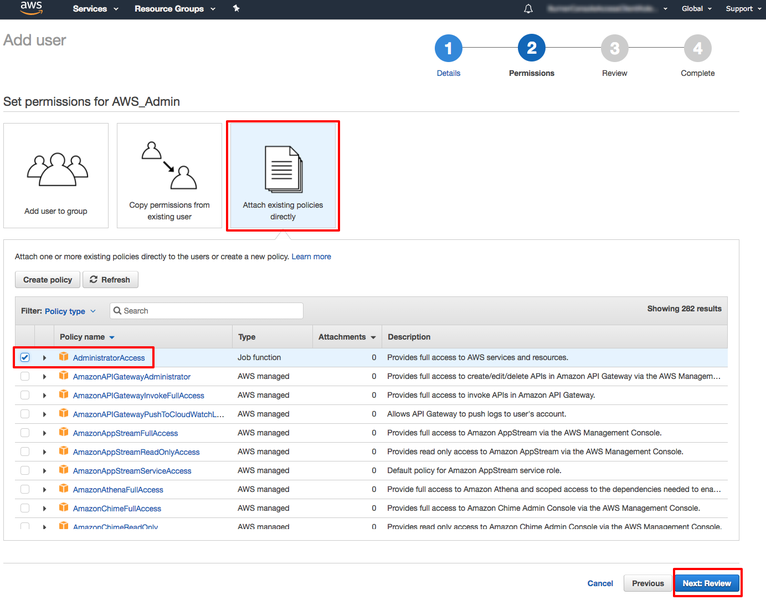
Task: Open the blurred account name menu
Action: pos(607,9)
